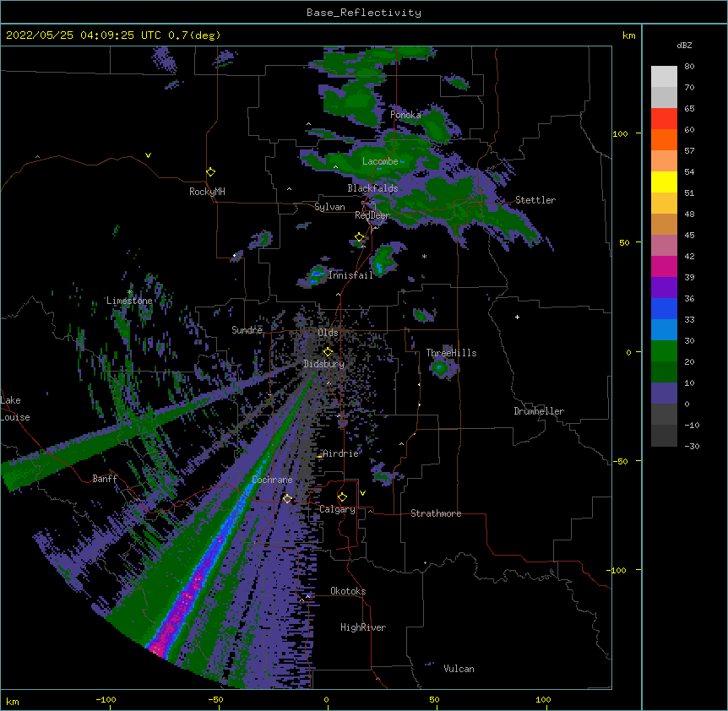Select the Innisfail label
Screen dimensions: 728x711
point(350,275)
